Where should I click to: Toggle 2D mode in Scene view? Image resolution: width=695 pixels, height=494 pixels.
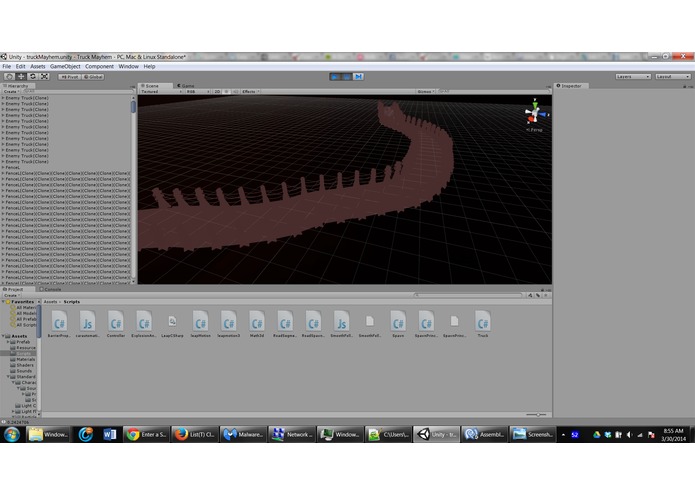pos(217,92)
